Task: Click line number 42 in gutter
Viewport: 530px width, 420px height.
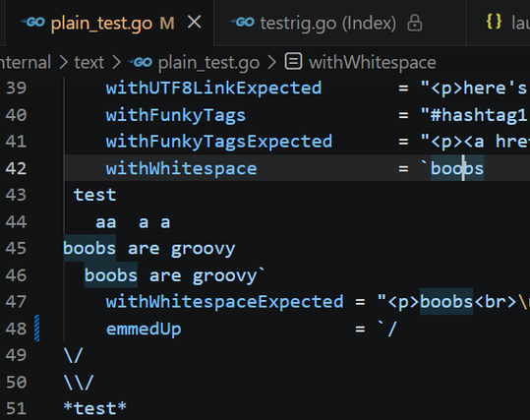Action: (16, 168)
